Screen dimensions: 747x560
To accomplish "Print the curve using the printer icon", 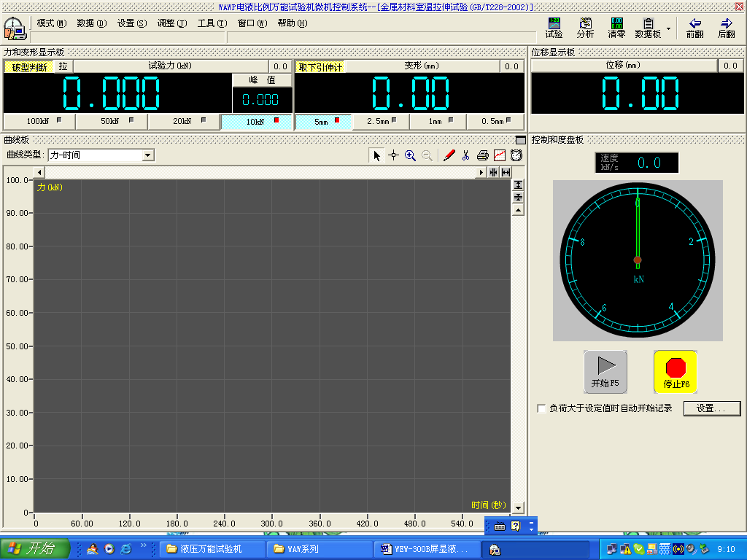I will click(482, 155).
